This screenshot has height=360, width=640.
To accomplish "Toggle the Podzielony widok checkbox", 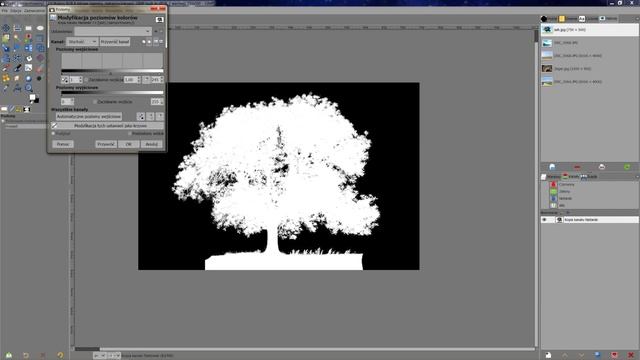I will coord(130,133).
